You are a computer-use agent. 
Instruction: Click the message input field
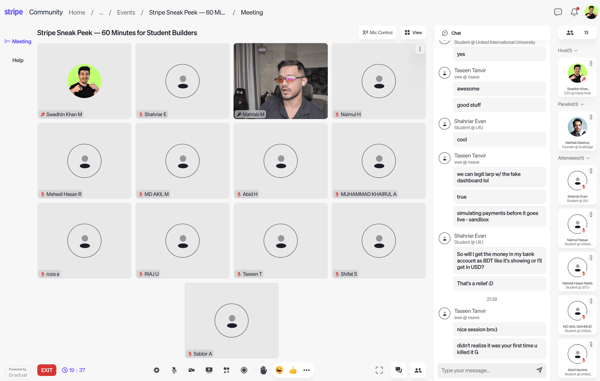[486, 370]
